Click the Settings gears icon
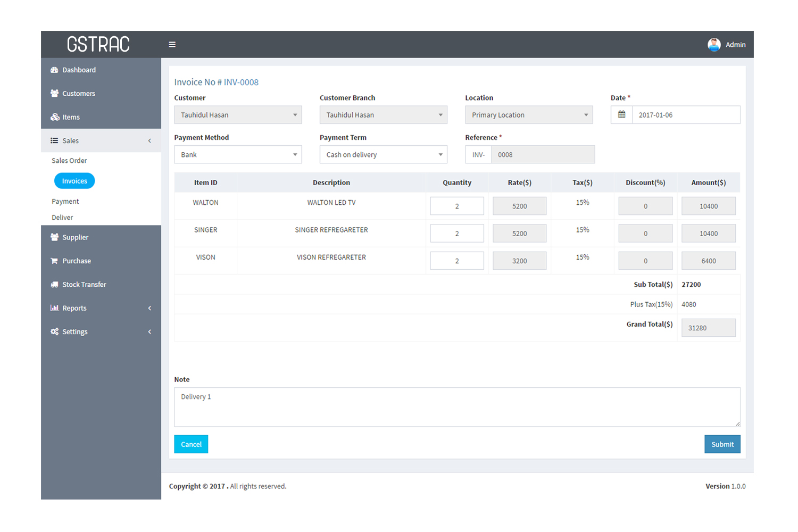 (54, 331)
